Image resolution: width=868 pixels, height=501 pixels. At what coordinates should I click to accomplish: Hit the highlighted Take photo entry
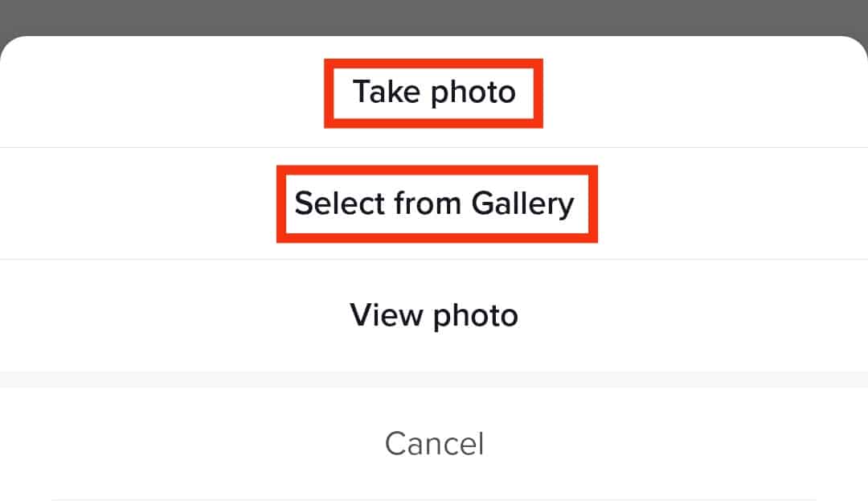point(434,92)
